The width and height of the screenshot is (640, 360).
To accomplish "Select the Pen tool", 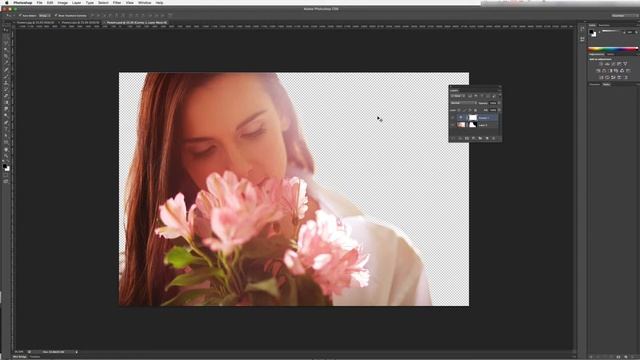I will point(6,122).
